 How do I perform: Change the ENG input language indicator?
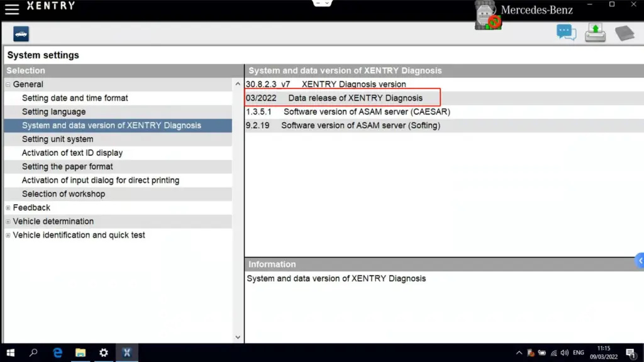coord(579,353)
